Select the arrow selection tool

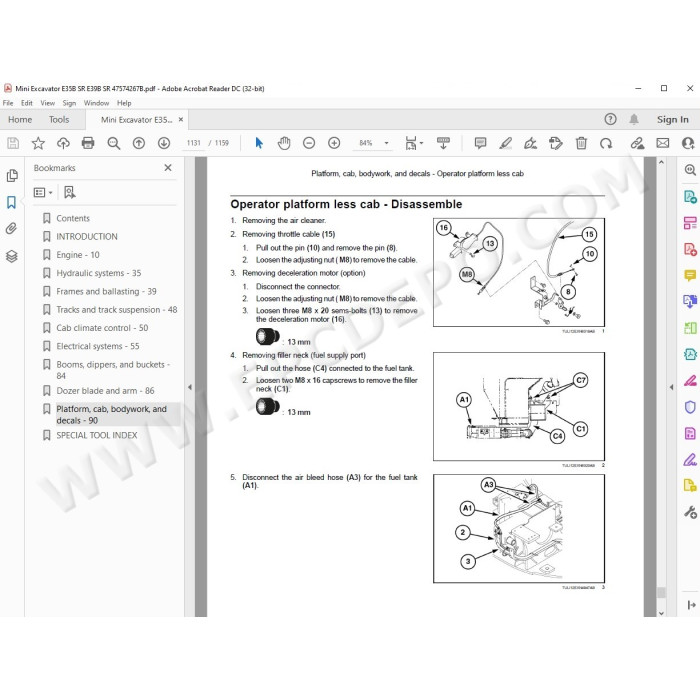(x=259, y=143)
